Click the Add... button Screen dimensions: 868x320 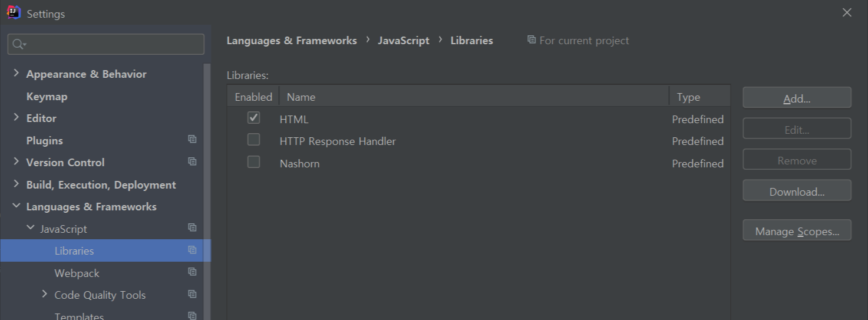click(797, 98)
